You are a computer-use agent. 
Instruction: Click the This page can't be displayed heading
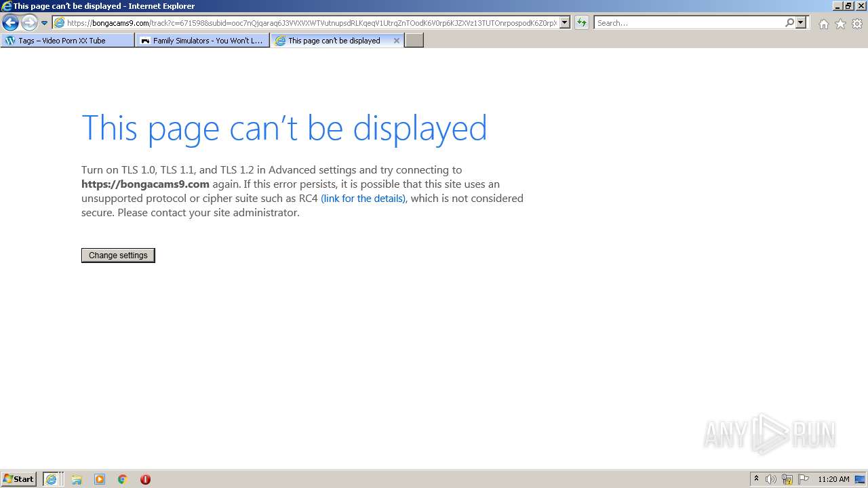(284, 128)
